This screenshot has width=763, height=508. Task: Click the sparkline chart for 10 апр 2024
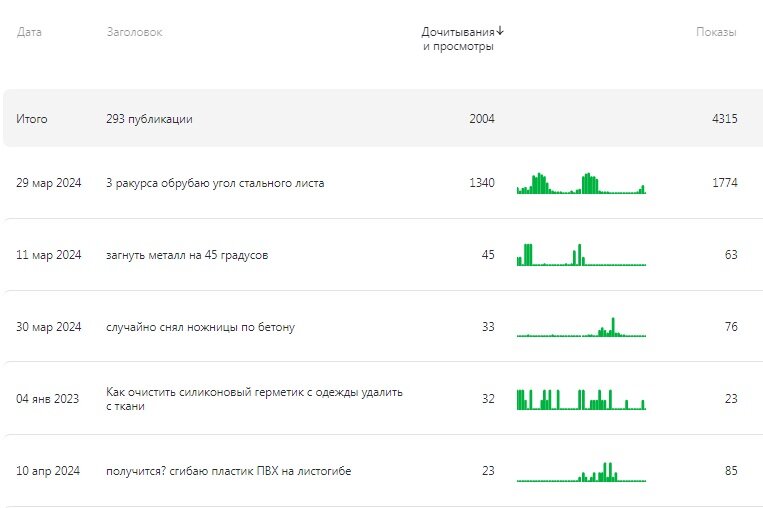[x=581, y=472]
